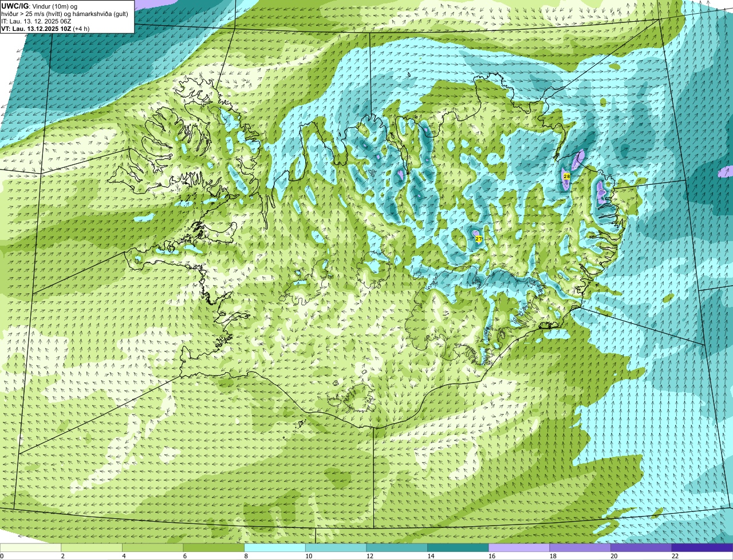Click the legend scale label '8'
The width and height of the screenshot is (733, 560).
pos(246,556)
